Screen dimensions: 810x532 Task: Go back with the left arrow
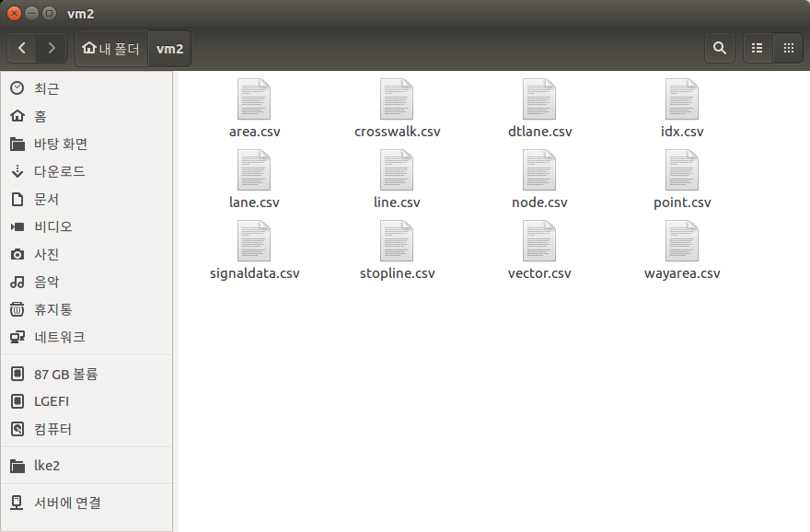(22, 48)
